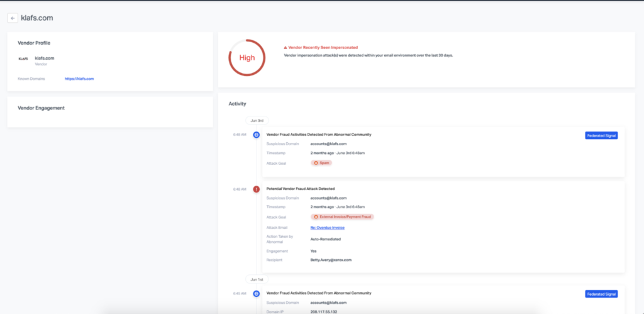Click the KLAFS vendor logo
644x314 pixels.
coord(23,59)
